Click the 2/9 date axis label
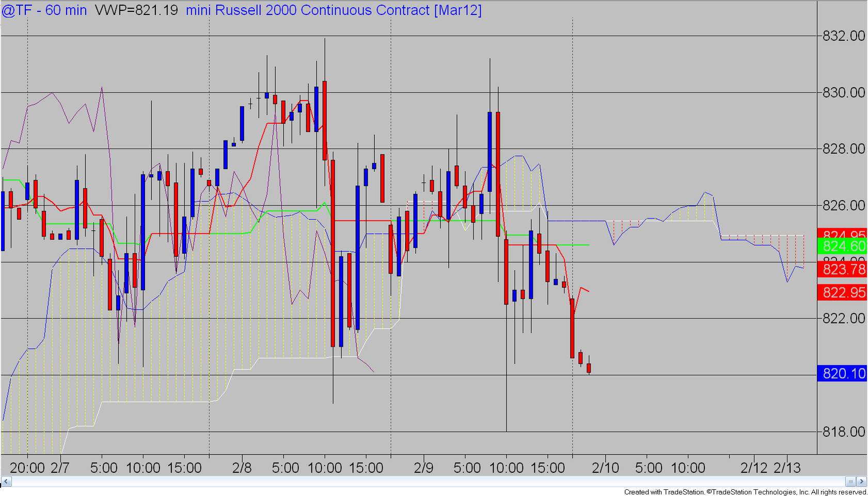Image resolution: width=868 pixels, height=496 pixels. click(x=423, y=468)
